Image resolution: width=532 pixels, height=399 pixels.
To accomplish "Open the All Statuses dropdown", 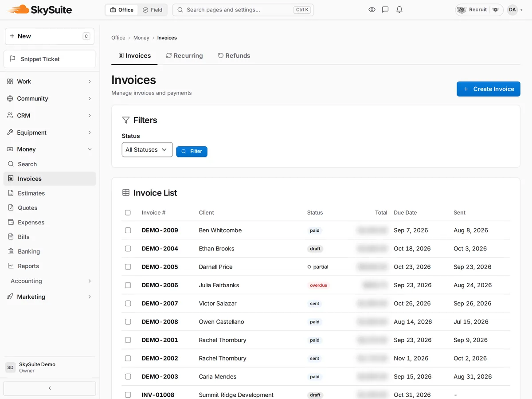I will tap(147, 150).
